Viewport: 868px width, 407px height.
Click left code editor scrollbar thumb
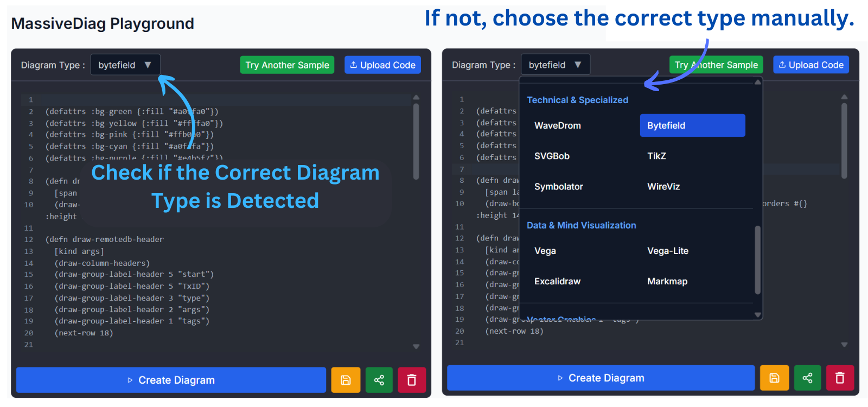[416, 141]
